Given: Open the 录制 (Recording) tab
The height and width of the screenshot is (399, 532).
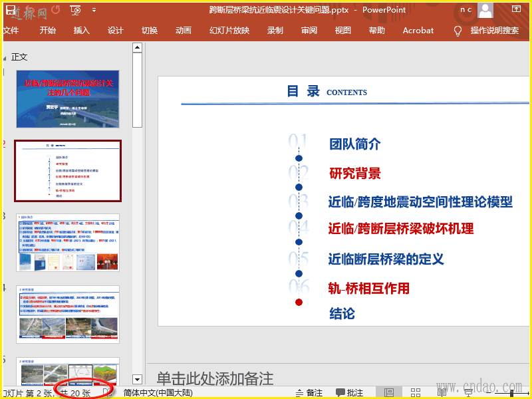Looking at the screenshot, I should click(275, 31).
